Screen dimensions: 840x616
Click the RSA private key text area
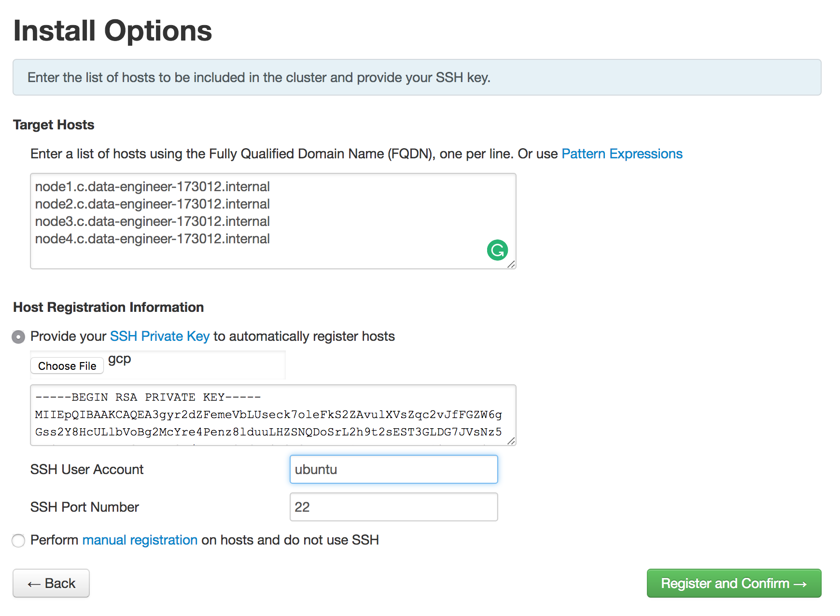pos(273,415)
